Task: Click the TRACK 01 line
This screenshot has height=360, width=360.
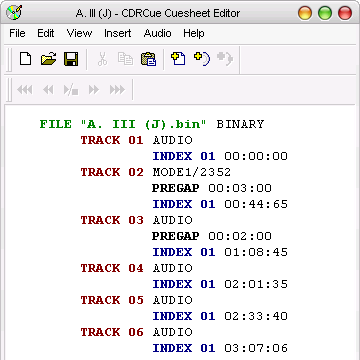Action: [x=136, y=140]
